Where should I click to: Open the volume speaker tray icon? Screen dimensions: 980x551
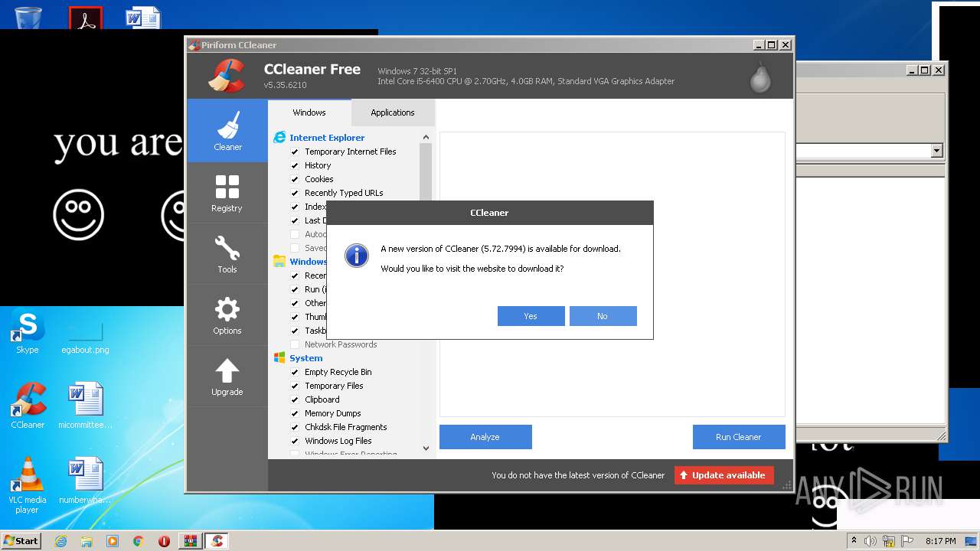pyautogui.click(x=871, y=541)
